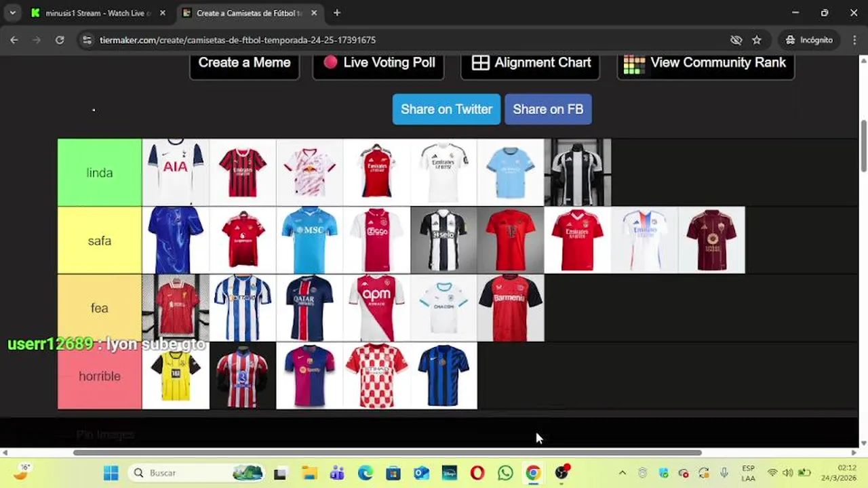Select the sky blue Manchester City shirt
This screenshot has width=868, height=488.
(511, 172)
